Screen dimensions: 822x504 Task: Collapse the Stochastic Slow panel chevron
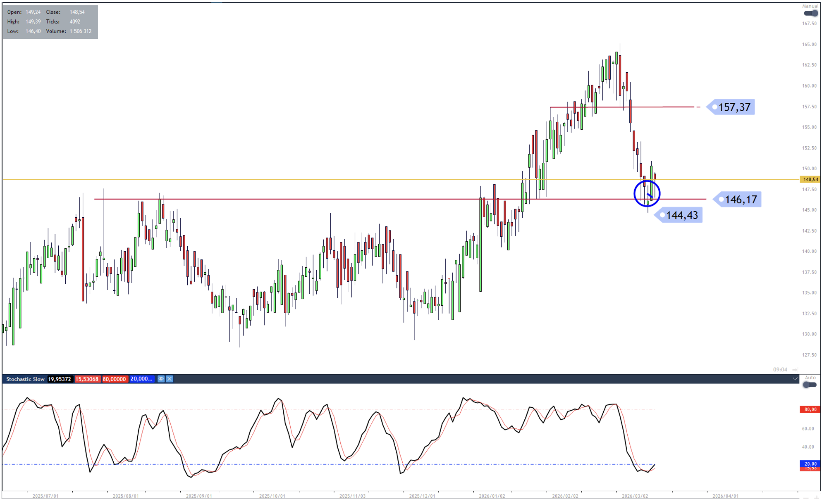795,379
